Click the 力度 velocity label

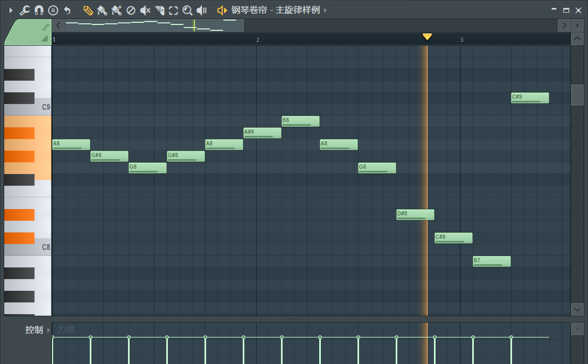click(x=66, y=330)
